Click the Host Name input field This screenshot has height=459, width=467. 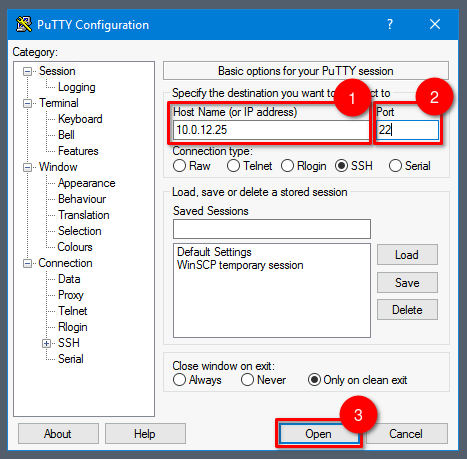tap(271, 130)
